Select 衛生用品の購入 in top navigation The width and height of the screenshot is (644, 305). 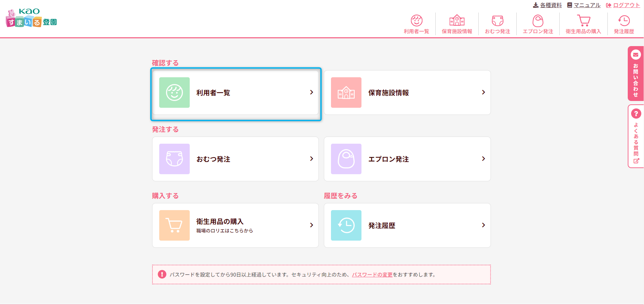pyautogui.click(x=583, y=24)
